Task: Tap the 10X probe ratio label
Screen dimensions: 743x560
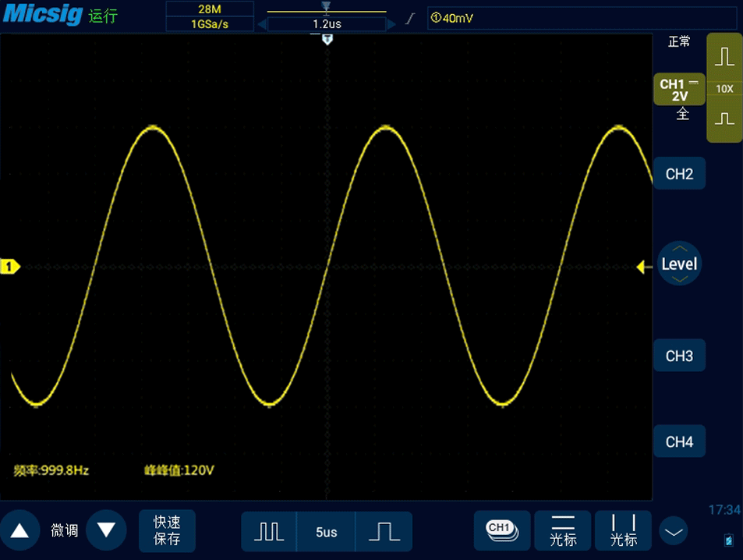Action: point(724,89)
